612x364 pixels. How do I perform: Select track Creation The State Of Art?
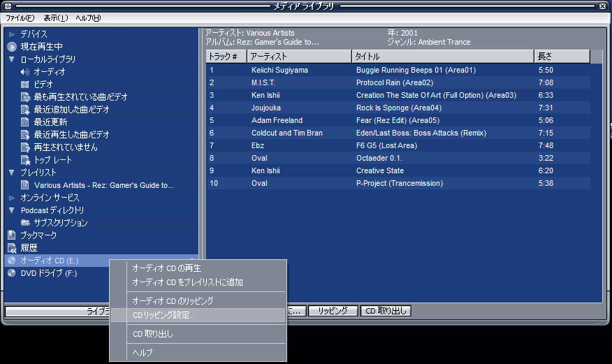(436, 95)
